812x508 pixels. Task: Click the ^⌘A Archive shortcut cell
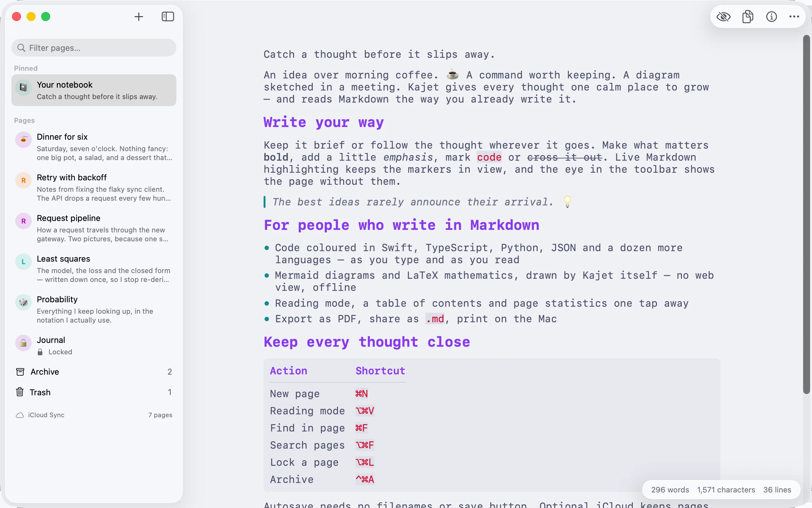364,479
